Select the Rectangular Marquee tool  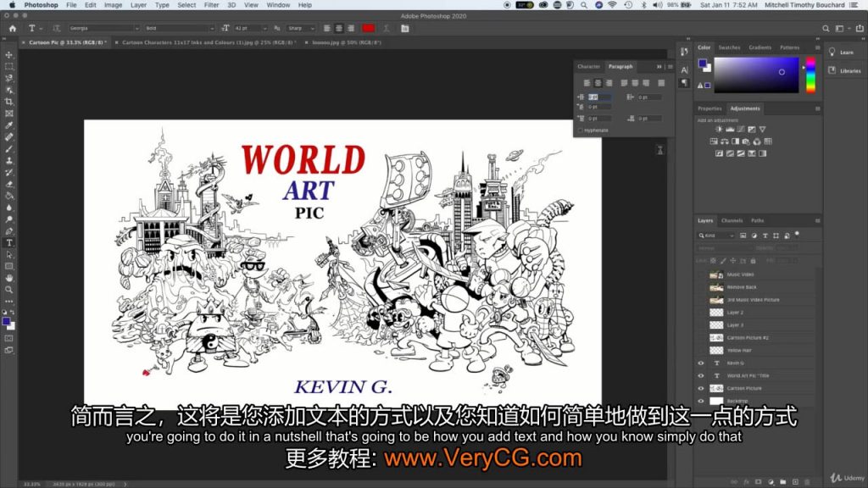pyautogui.click(x=8, y=66)
